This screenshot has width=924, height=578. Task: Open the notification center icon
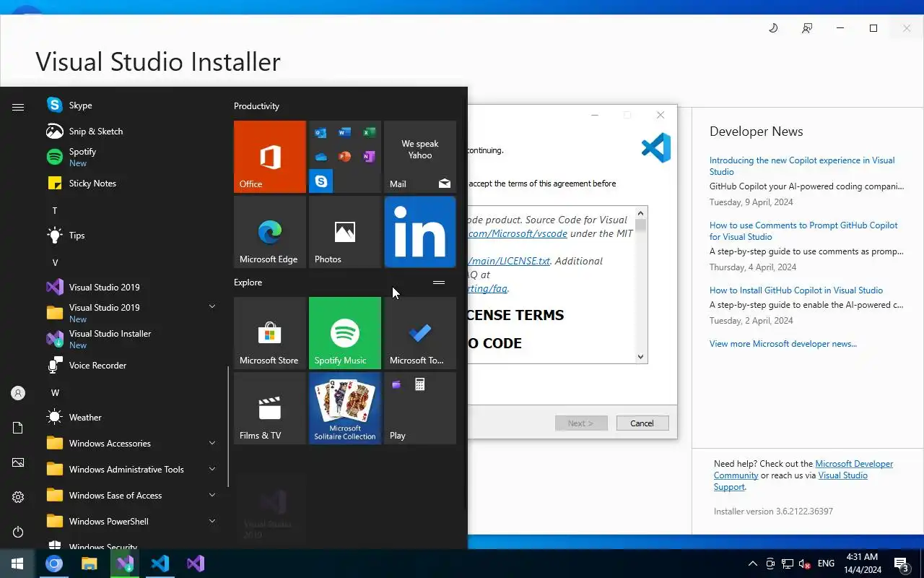(902, 564)
